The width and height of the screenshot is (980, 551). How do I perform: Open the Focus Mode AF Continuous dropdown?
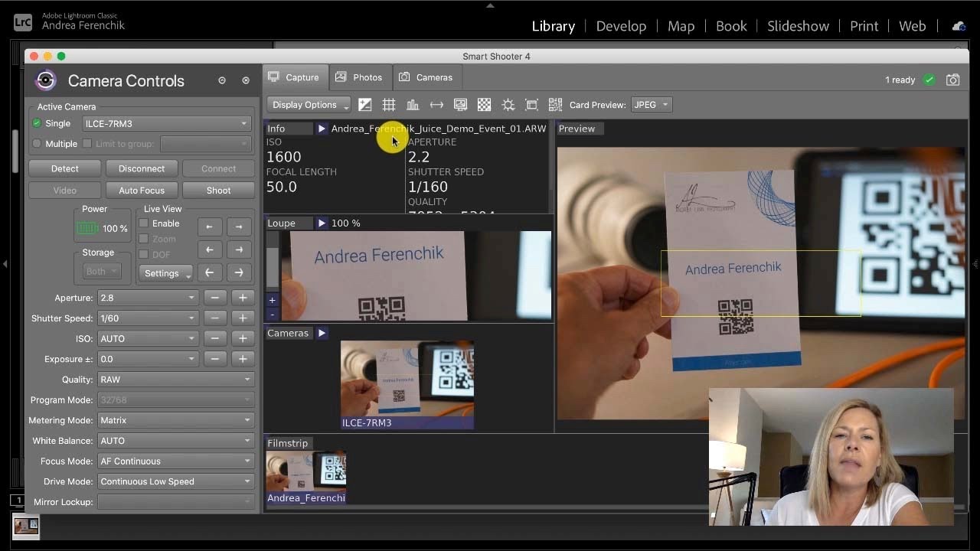[175, 461]
